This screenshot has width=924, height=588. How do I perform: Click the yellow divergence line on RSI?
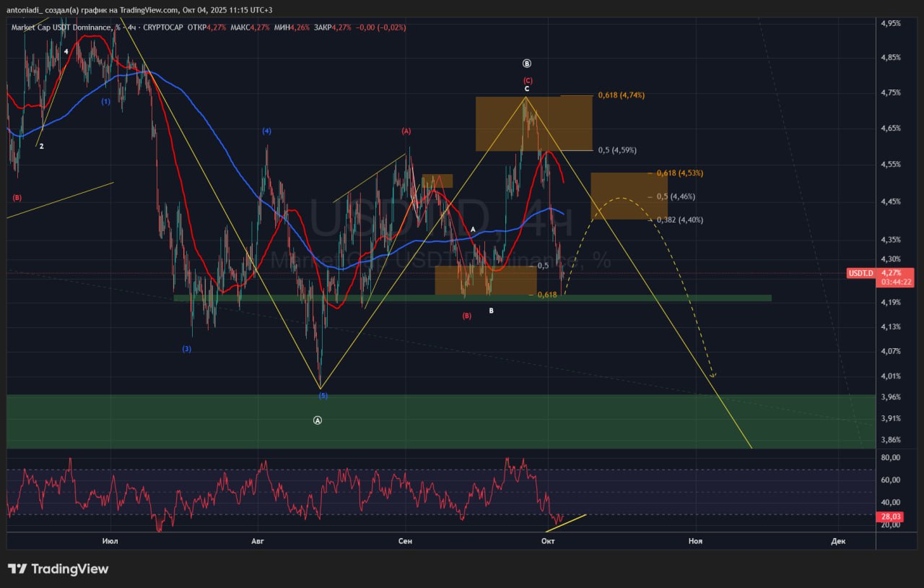pos(567,522)
